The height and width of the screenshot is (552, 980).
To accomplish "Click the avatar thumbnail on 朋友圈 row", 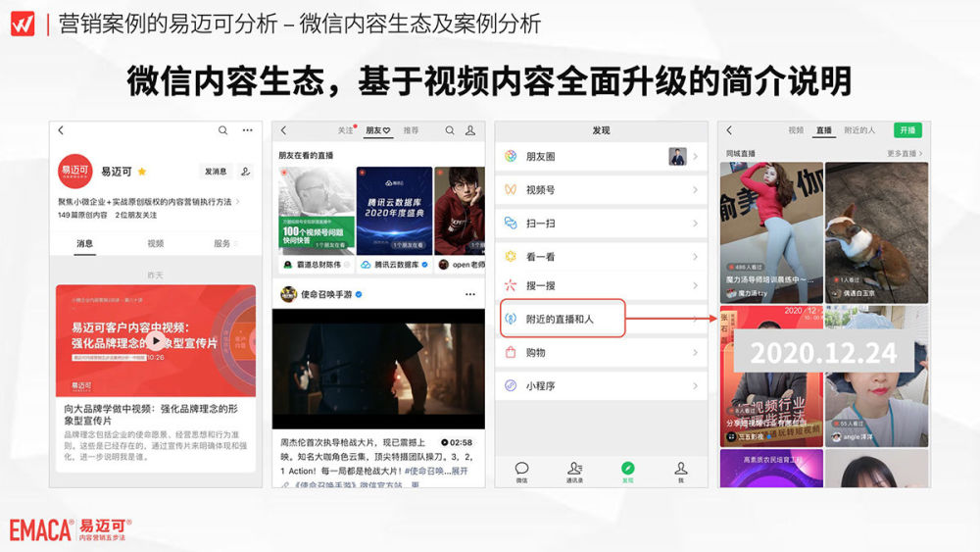I will (677, 156).
